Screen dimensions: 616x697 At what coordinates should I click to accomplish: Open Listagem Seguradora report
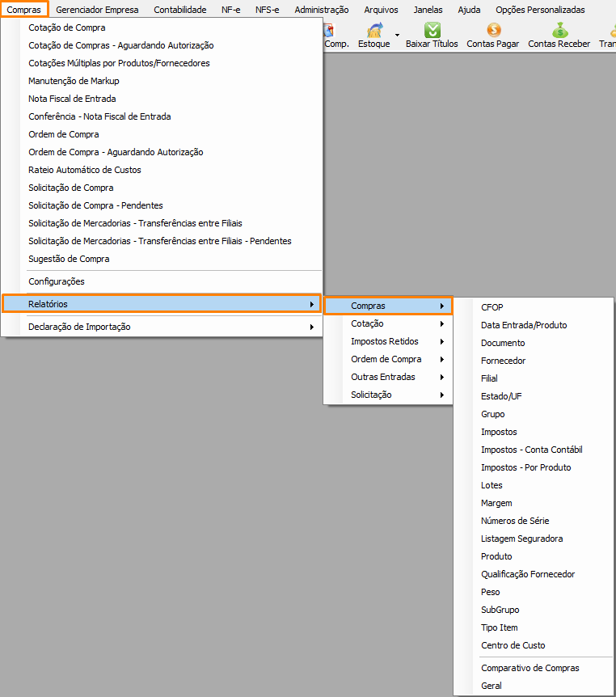(534, 539)
